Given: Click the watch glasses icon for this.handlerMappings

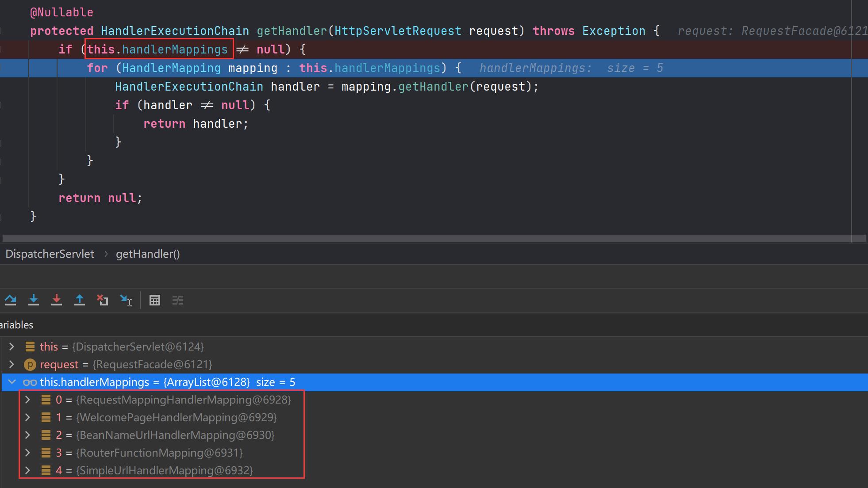Looking at the screenshot, I should click(30, 382).
